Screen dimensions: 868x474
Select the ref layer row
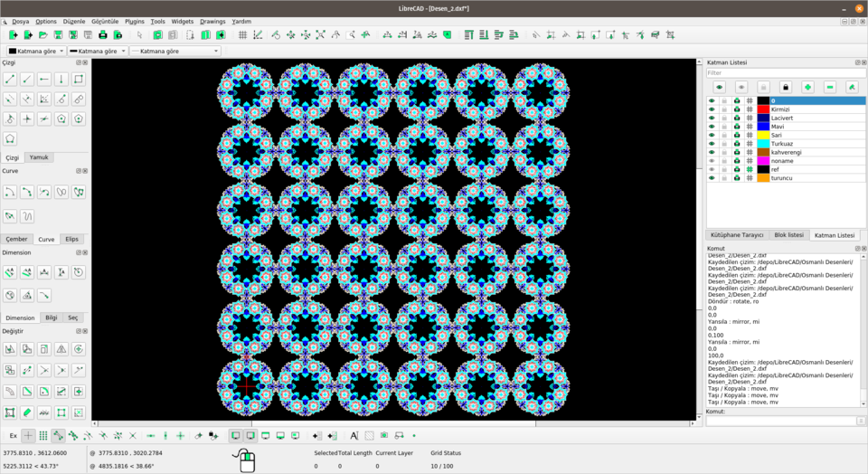point(786,169)
